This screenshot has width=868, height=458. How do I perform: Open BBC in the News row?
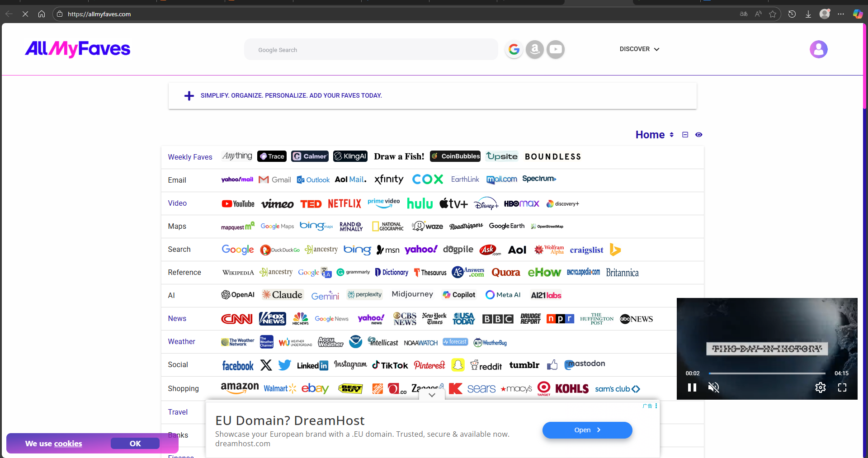tap(498, 319)
